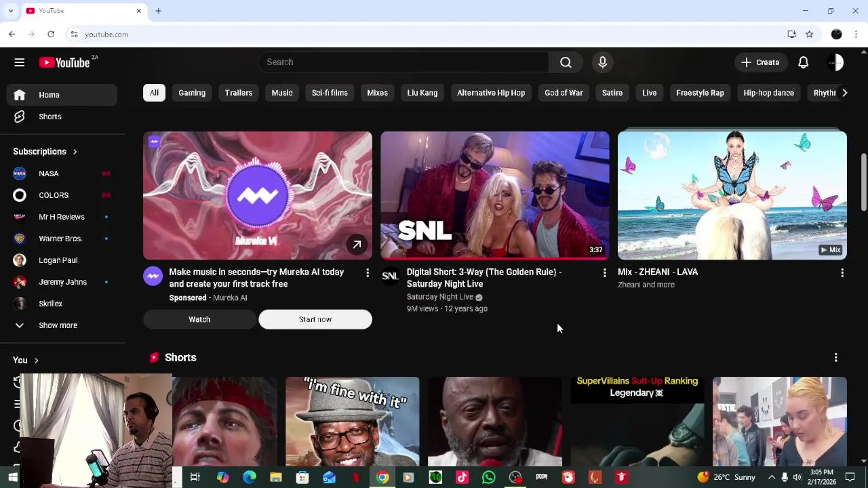Viewport: 868px width, 488px height.
Task: Start voice search with microphone icon
Action: (x=602, y=62)
